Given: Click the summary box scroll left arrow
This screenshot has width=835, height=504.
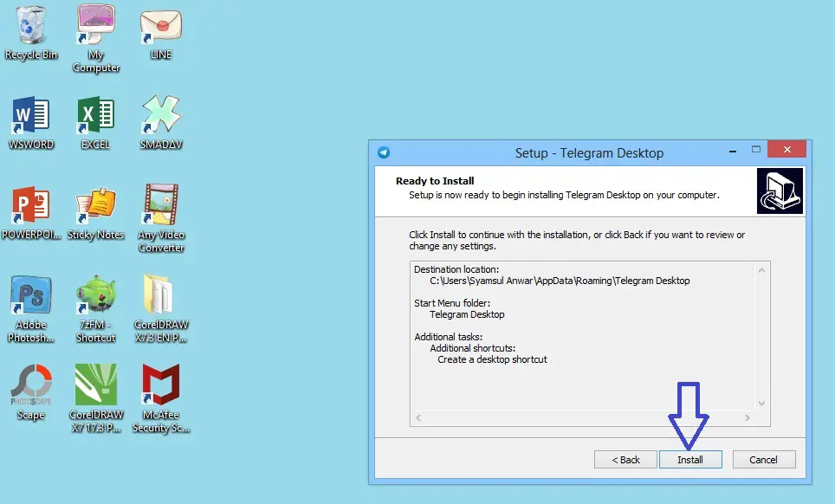Looking at the screenshot, I should point(418,417).
